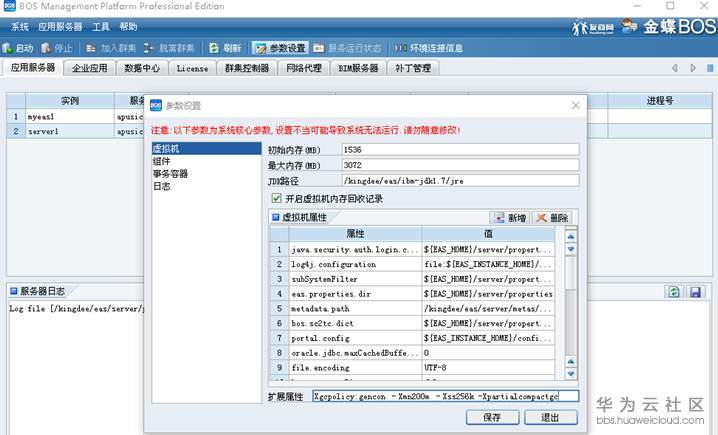Click the top scroll-up arrow in property table
The width and height of the screenshot is (718, 435).
(x=571, y=236)
